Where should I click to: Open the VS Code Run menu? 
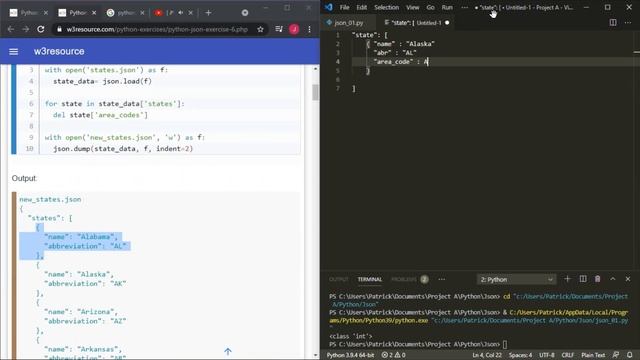(447, 7)
